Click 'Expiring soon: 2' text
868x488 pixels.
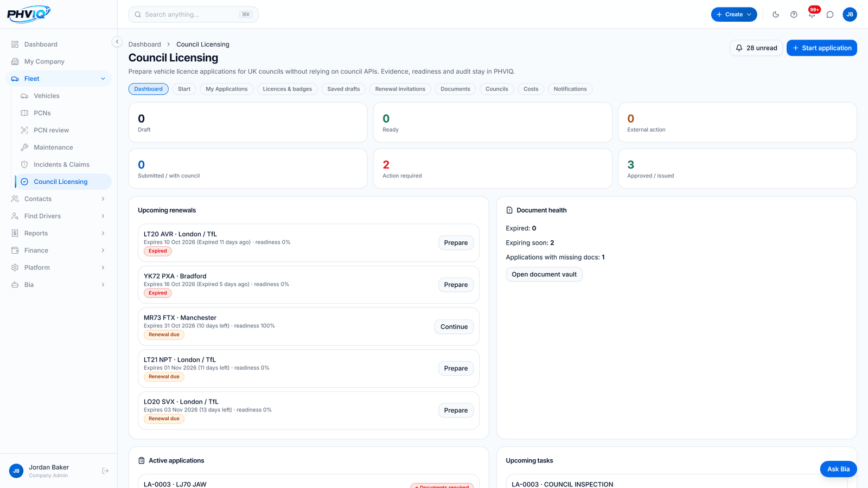[x=530, y=243]
